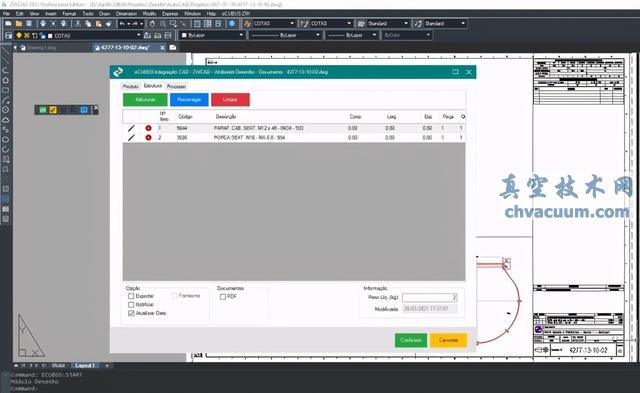Image resolution: width=640 pixels, height=393 pixels.
Task: Click the Text Style icon beside COTAS
Action: tap(247, 24)
